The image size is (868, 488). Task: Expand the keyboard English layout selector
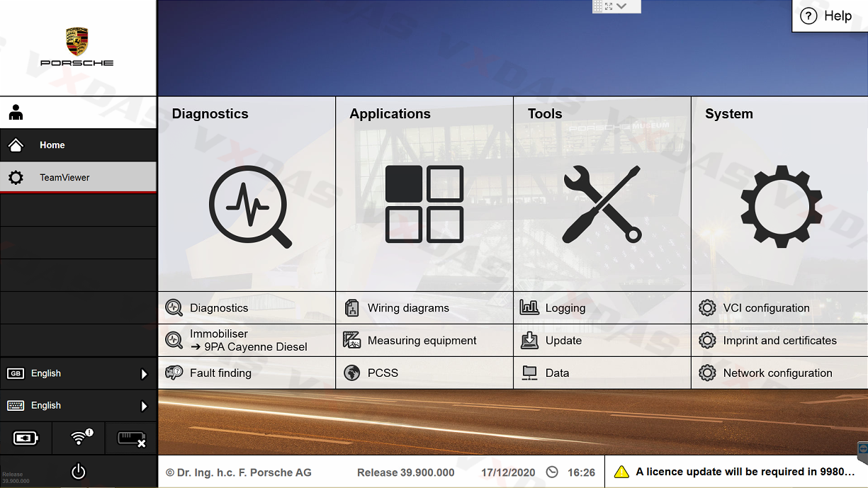tap(78, 406)
